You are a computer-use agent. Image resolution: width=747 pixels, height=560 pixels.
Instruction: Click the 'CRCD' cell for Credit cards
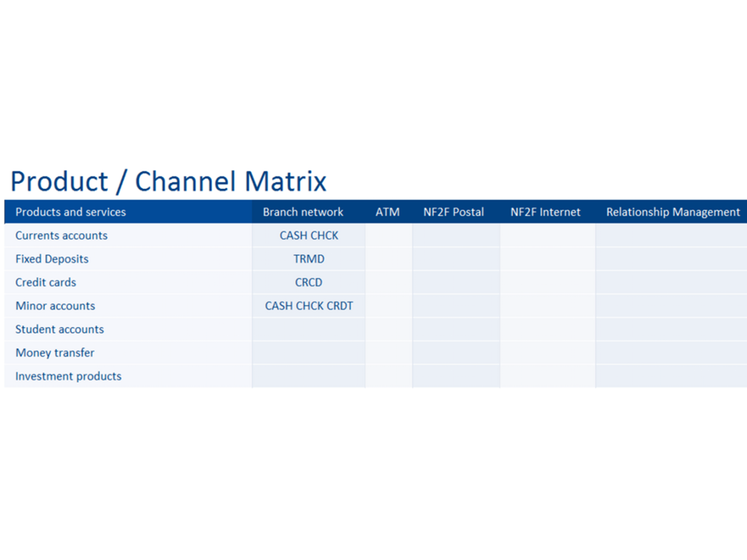309,282
